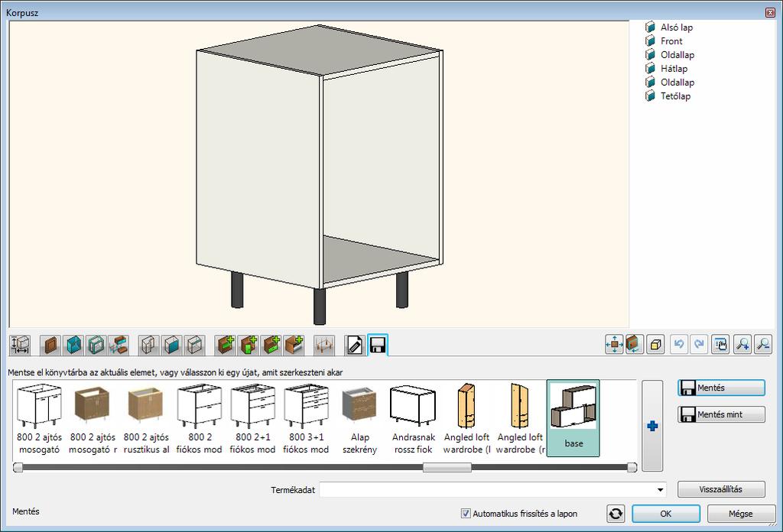Viewport: 783px width, 532px height.
Task: Select the wireframe cabinet with shelf icon
Action: [x=194, y=345]
